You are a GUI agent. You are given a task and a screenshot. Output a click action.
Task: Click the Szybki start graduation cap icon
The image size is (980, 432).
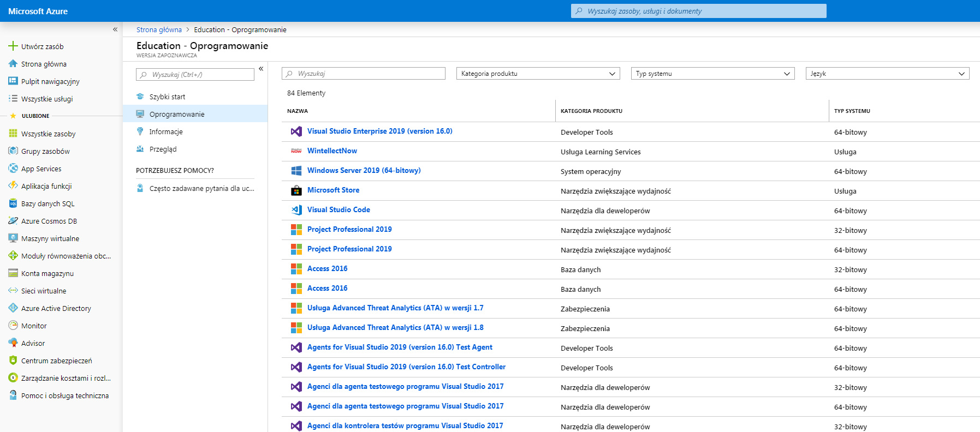coord(140,97)
